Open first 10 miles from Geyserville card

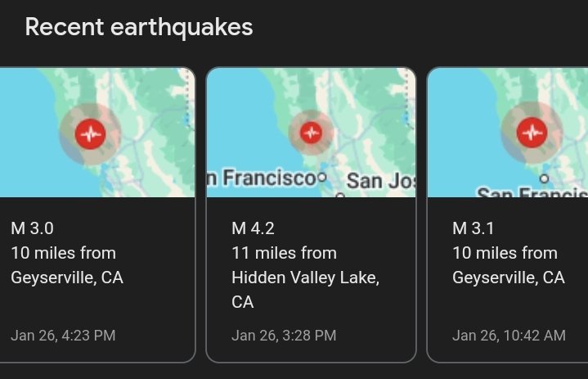coord(97,214)
